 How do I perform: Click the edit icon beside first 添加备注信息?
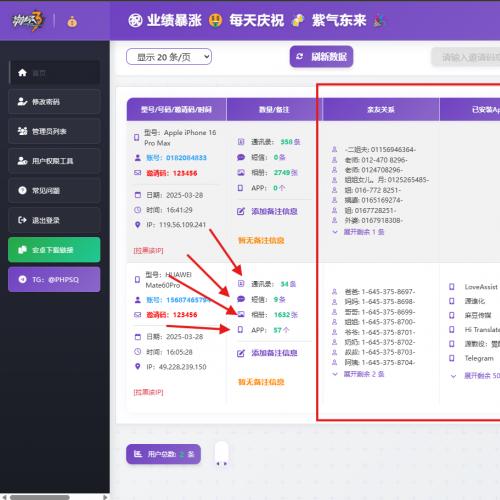point(241,211)
